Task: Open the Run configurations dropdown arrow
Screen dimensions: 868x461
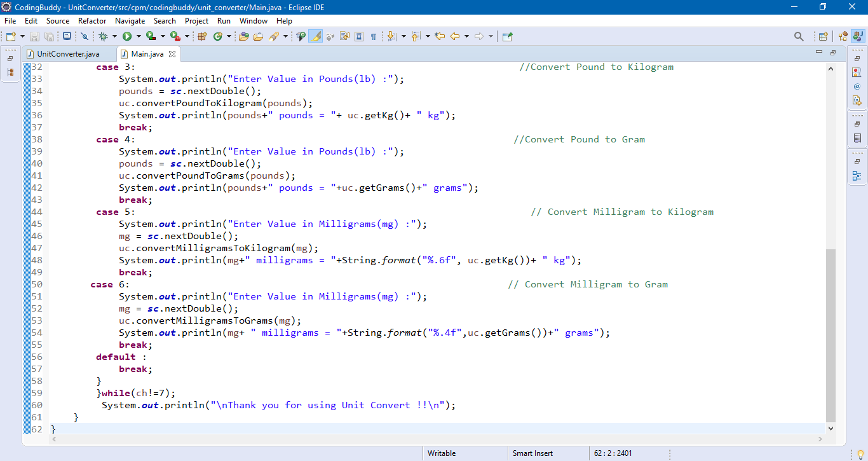Action: click(139, 36)
